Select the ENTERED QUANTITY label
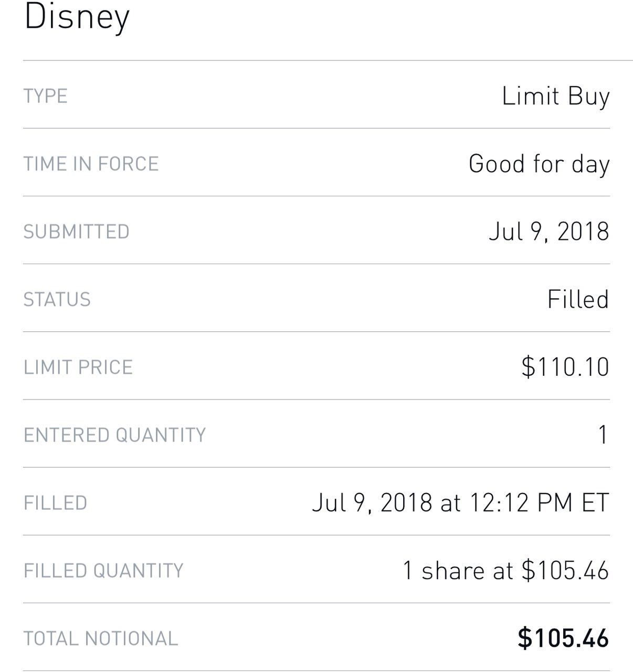 pyautogui.click(x=115, y=435)
